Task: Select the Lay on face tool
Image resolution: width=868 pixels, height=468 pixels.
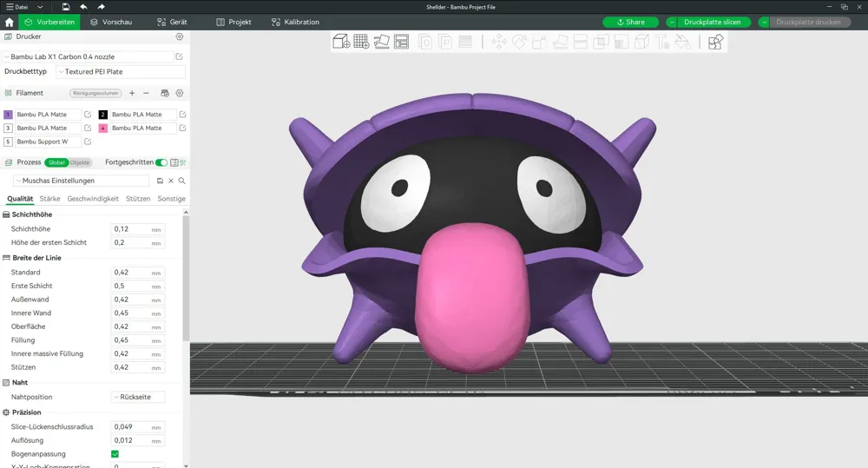Action: pos(560,42)
